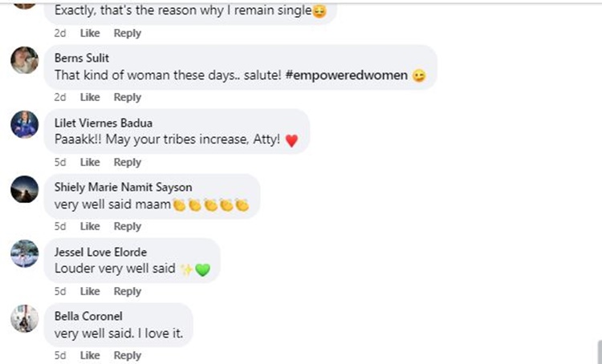Viewport: 602px width, 364px height.
Task: Click Jessel Love Elorde's profile photo
Action: 24,253
